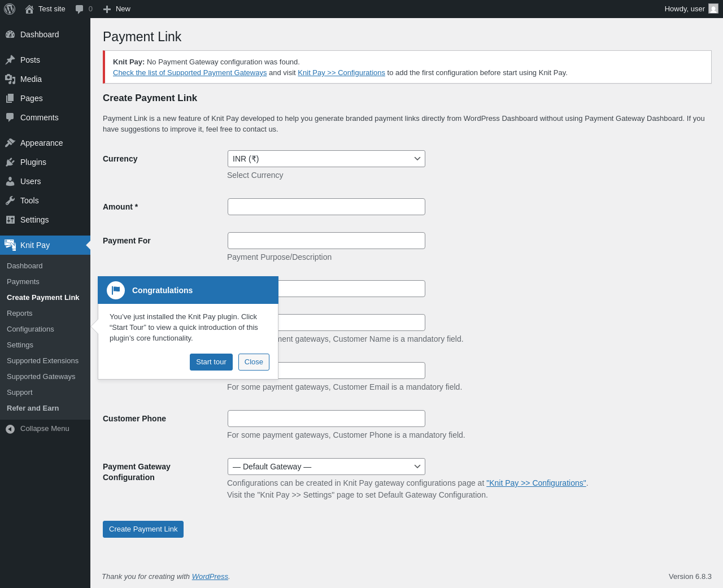Click into the Customer Phone field

(x=326, y=419)
